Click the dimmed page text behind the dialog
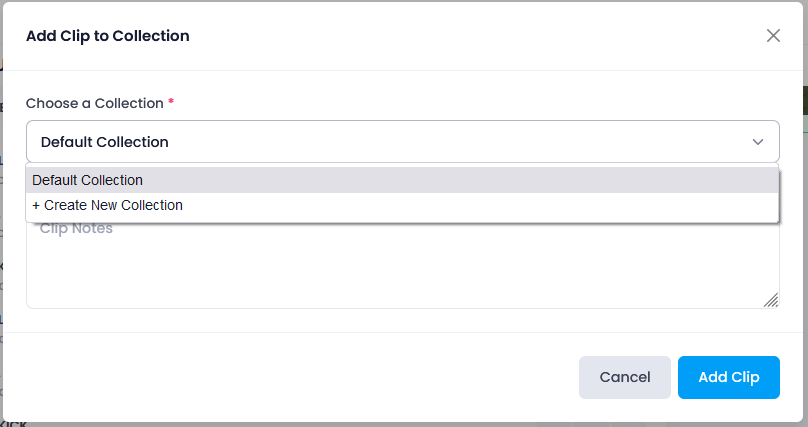This screenshot has width=808, height=427. pyautogui.click(x=14, y=424)
